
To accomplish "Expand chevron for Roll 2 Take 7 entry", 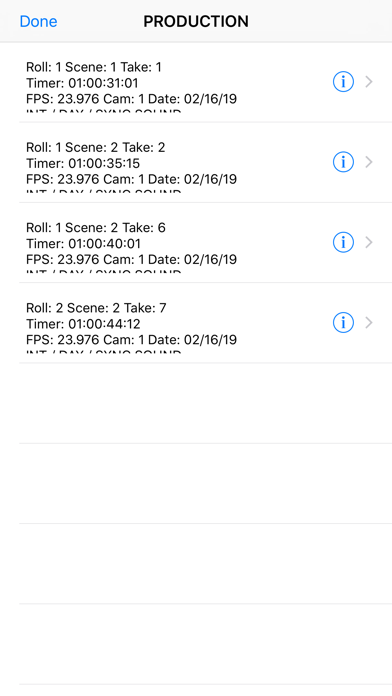I will click(x=369, y=323).
